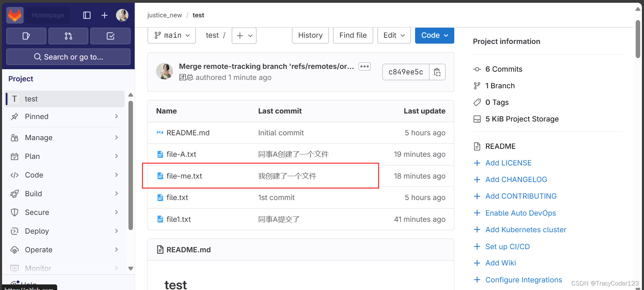644x290 pixels.
Task: Open the 6 Commits link
Action: tap(503, 69)
